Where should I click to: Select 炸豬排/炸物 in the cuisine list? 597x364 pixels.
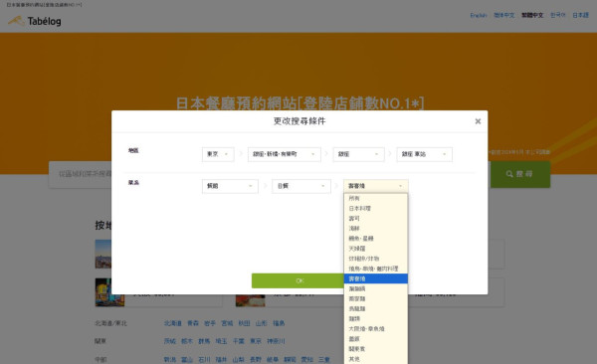pos(375,259)
